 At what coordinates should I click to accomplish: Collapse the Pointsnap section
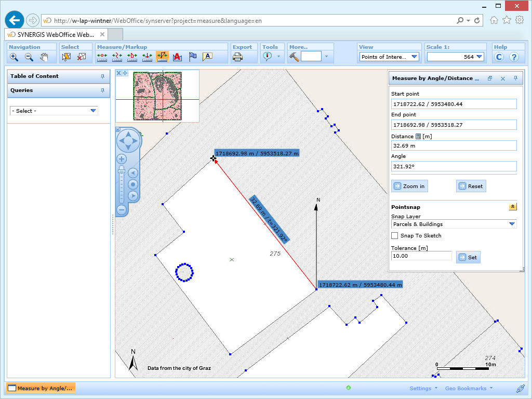click(513, 206)
